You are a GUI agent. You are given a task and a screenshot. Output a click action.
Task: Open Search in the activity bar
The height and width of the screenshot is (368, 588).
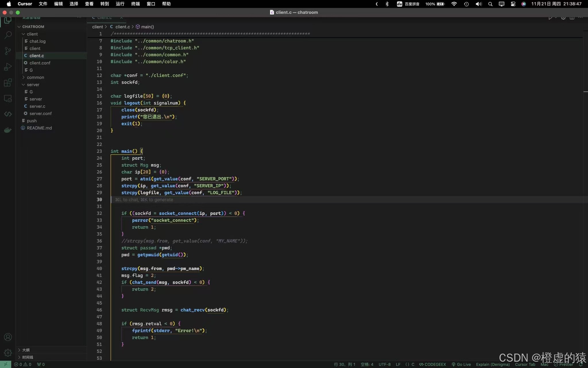coord(8,35)
